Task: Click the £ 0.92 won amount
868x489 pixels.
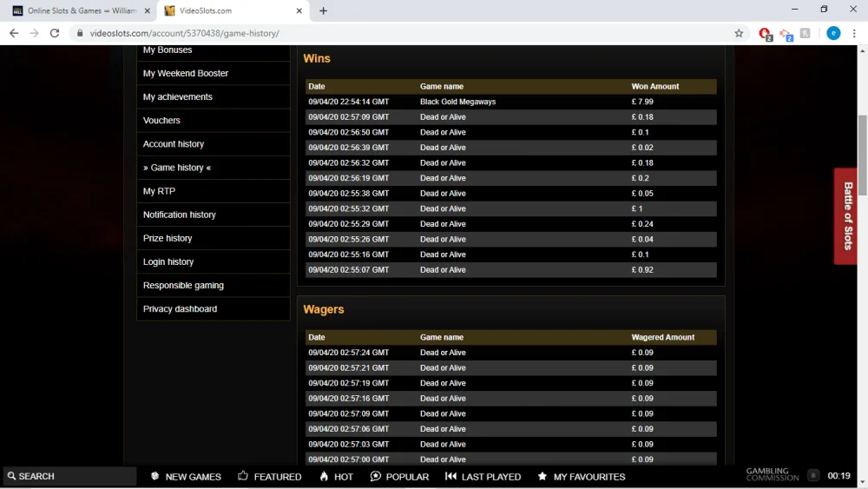Action: (x=642, y=270)
